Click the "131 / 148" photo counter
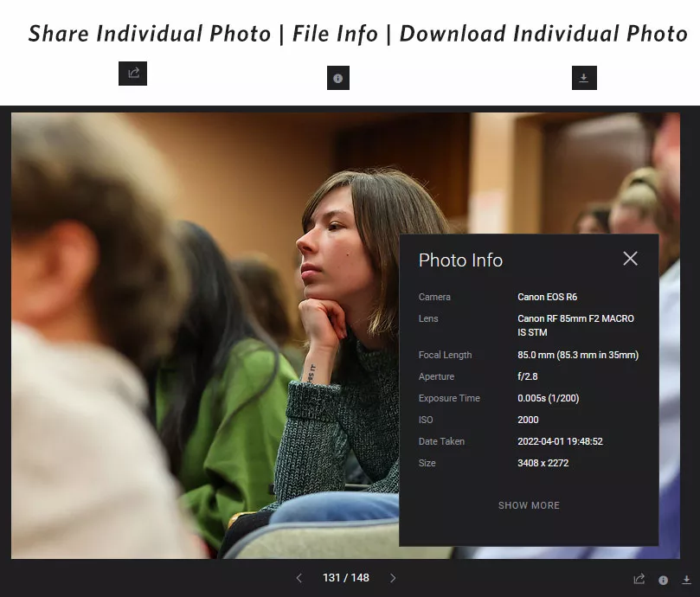Image resolution: width=700 pixels, height=597 pixels. point(346,578)
